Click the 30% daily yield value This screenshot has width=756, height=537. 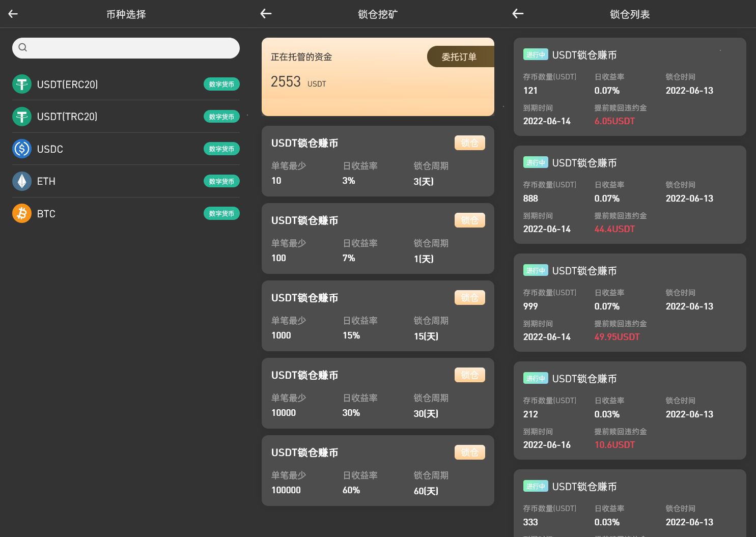[x=351, y=413]
